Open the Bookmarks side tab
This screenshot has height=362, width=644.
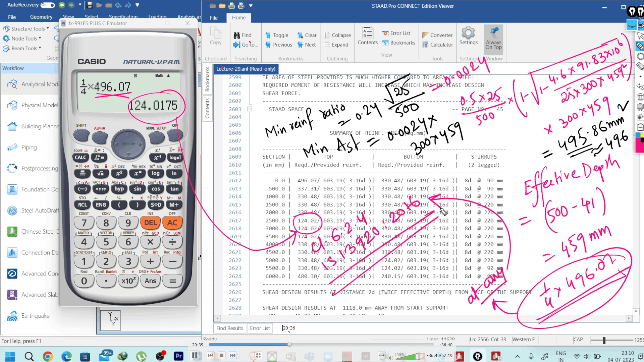click(x=207, y=79)
